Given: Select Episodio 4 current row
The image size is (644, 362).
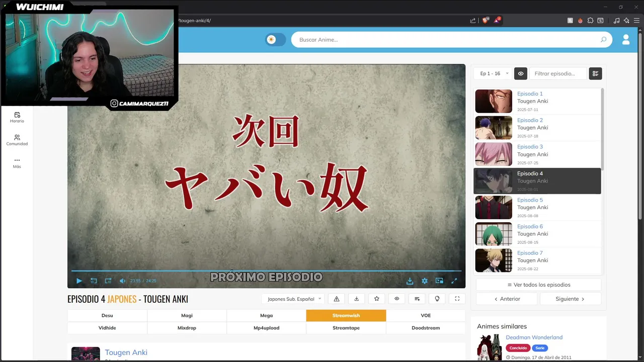Looking at the screenshot, I should [x=537, y=181].
